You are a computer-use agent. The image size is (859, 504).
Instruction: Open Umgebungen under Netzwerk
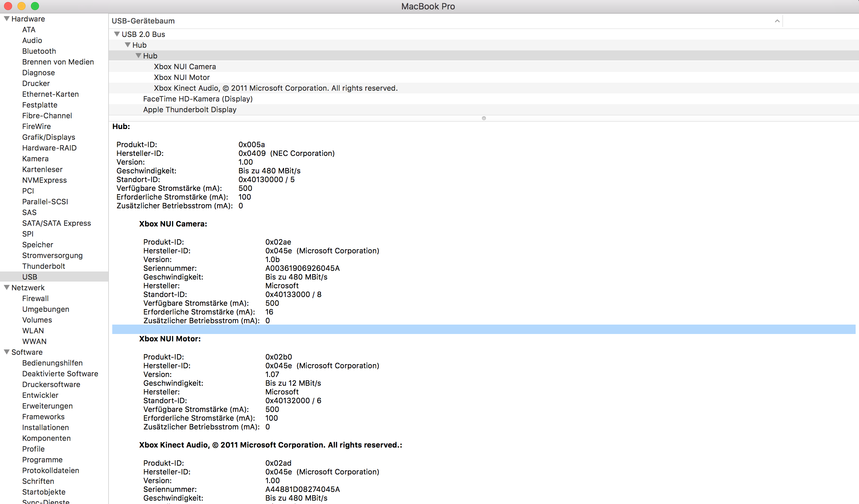pos(46,309)
